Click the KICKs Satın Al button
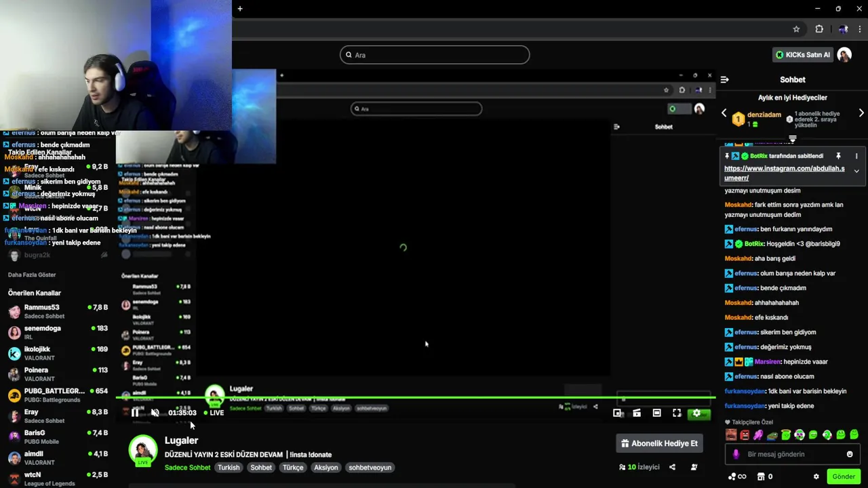The image size is (868, 488). pos(803,55)
